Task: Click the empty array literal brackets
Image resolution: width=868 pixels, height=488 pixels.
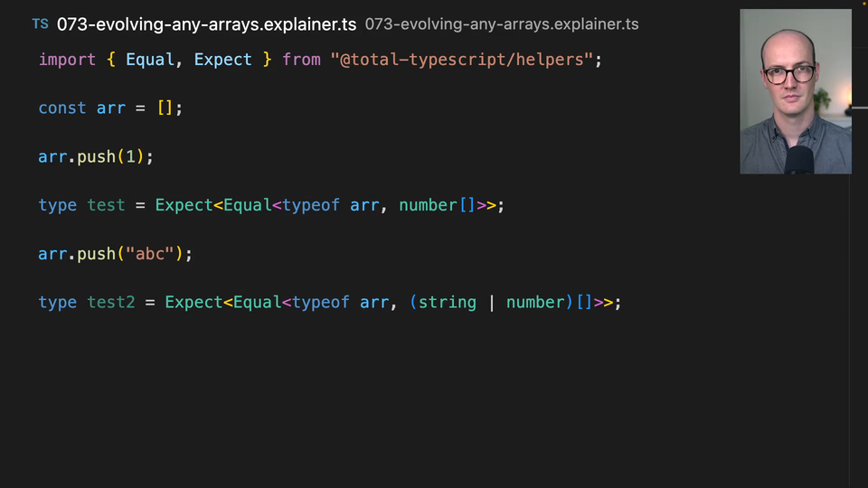Action: pyautogui.click(x=165, y=108)
